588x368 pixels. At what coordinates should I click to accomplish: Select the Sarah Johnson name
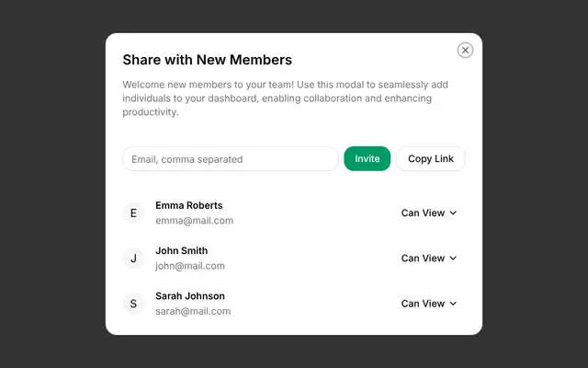coord(190,296)
